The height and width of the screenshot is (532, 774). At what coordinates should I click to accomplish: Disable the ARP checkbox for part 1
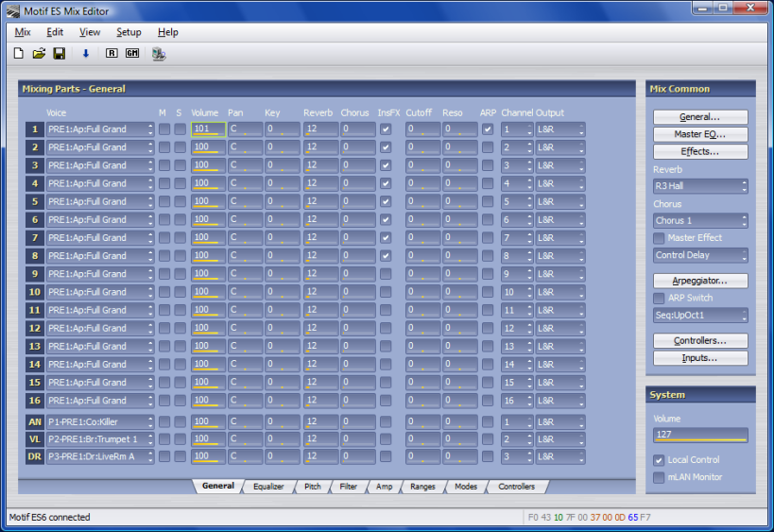[488, 129]
